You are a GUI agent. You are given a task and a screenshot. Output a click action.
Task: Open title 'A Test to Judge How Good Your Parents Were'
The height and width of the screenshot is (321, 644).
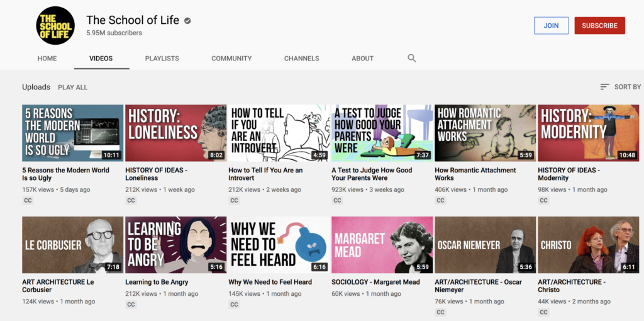click(x=372, y=174)
